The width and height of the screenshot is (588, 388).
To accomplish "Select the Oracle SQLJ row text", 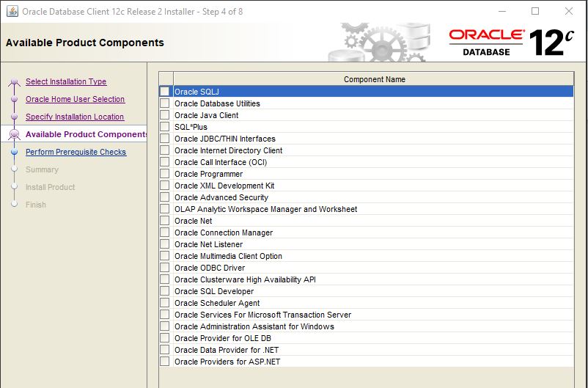I will [196, 92].
